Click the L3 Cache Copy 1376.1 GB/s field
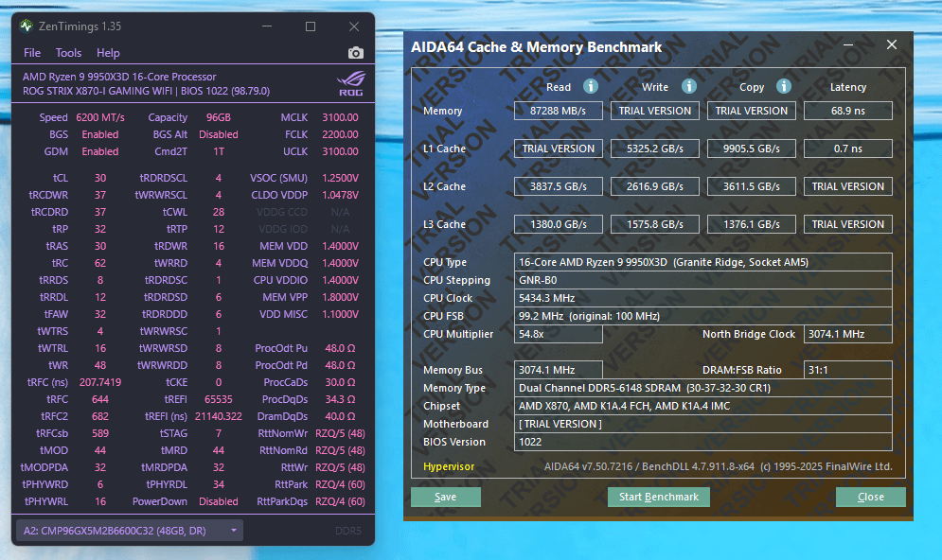Screen dimensions: 942x560 coord(751,224)
